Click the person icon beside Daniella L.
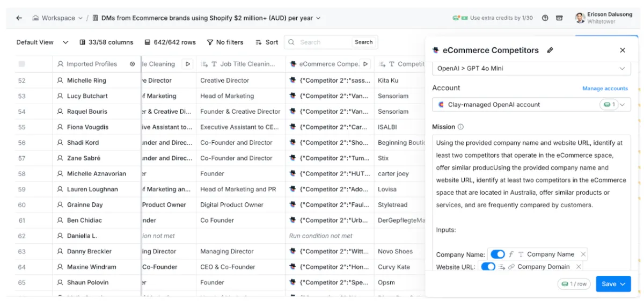 click(60, 236)
